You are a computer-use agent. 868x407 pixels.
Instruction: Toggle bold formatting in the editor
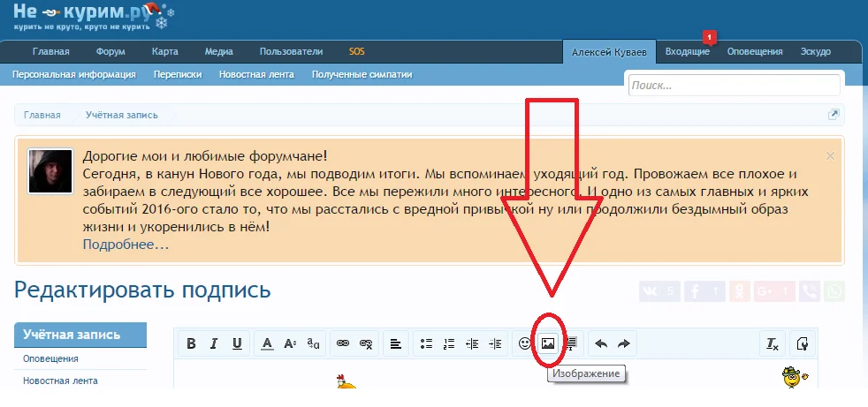[x=190, y=343]
